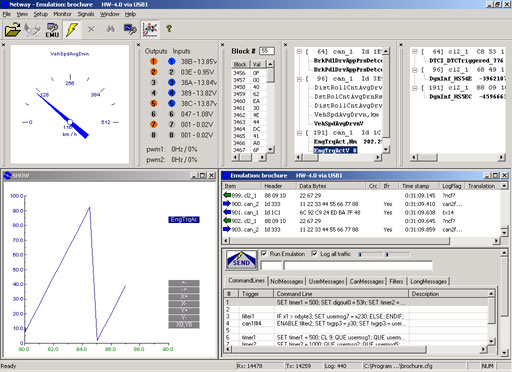The width and height of the screenshot is (512, 372).
Task: Uncheck the Log all traffic checkbox
Action: point(314,254)
